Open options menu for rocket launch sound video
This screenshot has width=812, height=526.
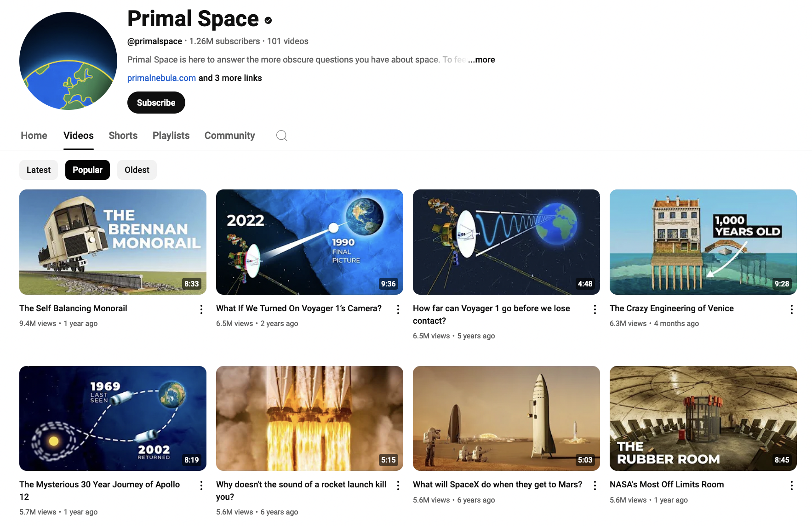pos(398,486)
